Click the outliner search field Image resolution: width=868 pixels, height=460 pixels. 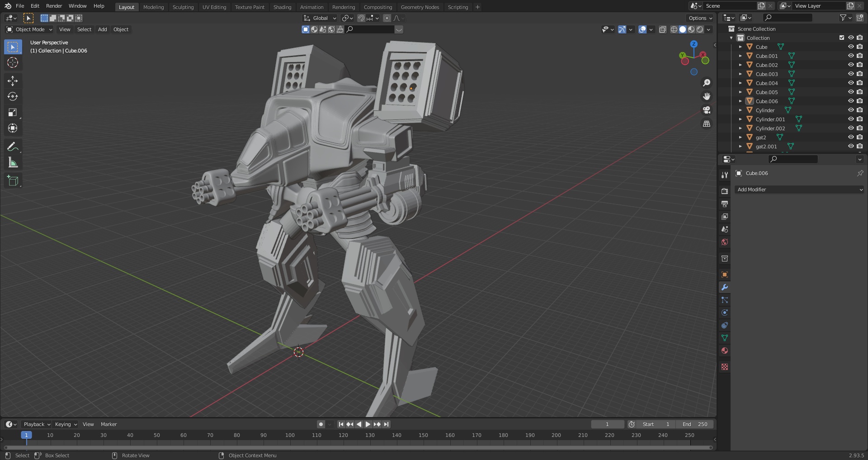[x=787, y=18]
